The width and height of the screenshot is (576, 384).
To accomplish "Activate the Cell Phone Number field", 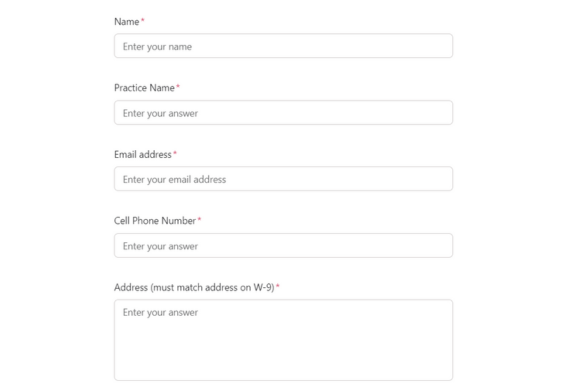I will (x=283, y=245).
